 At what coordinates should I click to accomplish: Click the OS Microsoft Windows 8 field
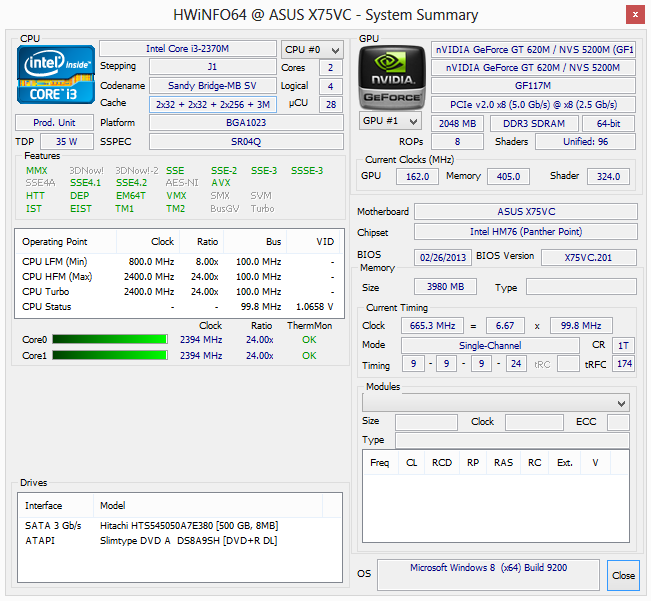click(488, 575)
